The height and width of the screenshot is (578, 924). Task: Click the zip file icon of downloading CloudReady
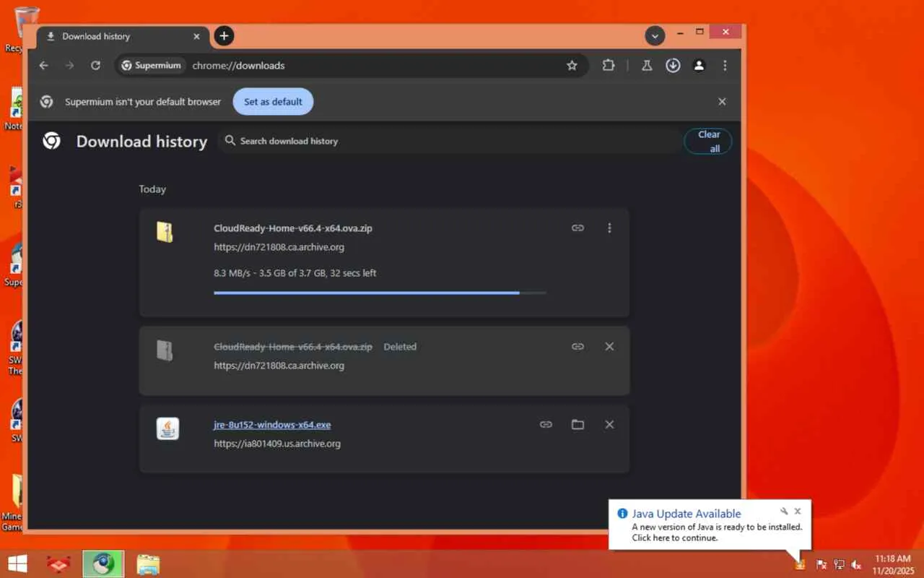click(x=165, y=232)
